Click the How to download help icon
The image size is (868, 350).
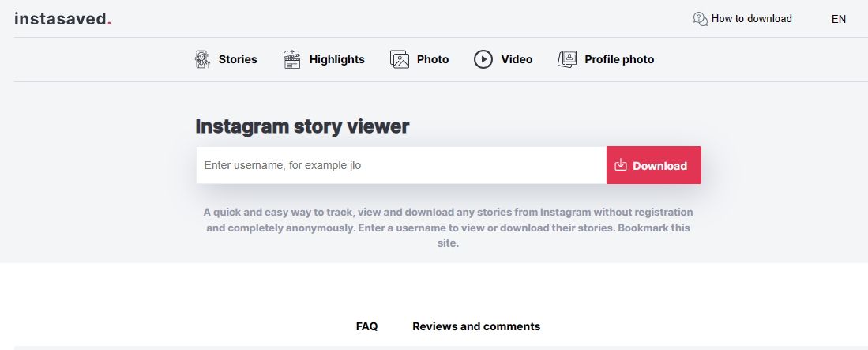click(701, 19)
